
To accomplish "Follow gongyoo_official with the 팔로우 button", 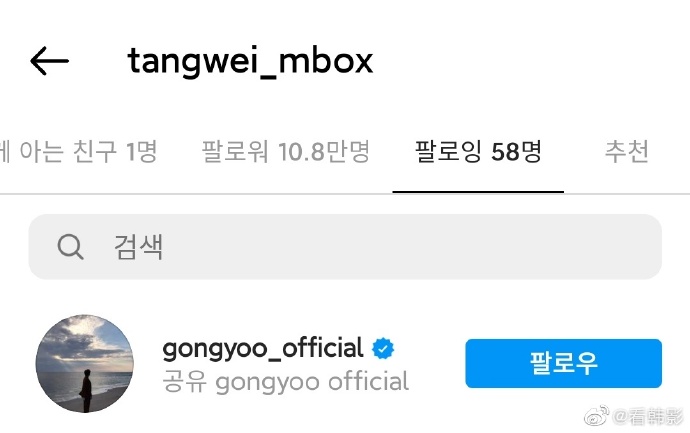I will (564, 363).
